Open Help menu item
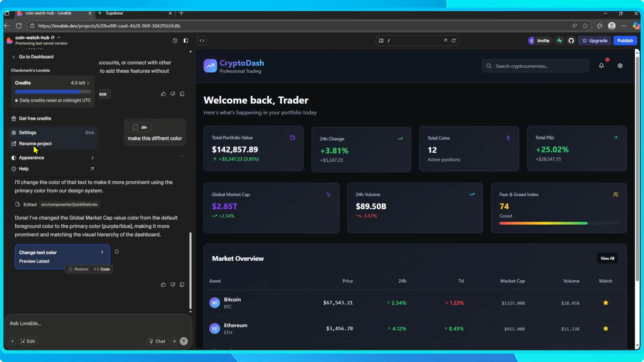Image resolution: width=644 pixels, height=362 pixels. [53, 169]
